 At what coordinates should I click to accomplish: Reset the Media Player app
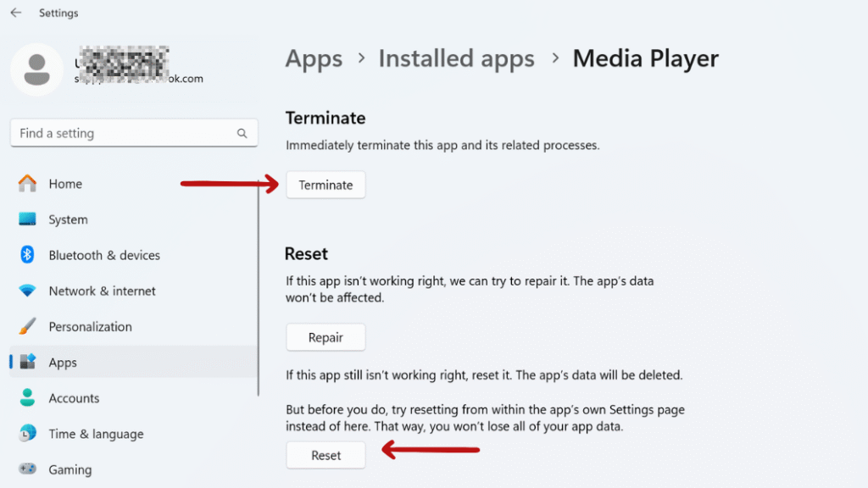(325, 455)
